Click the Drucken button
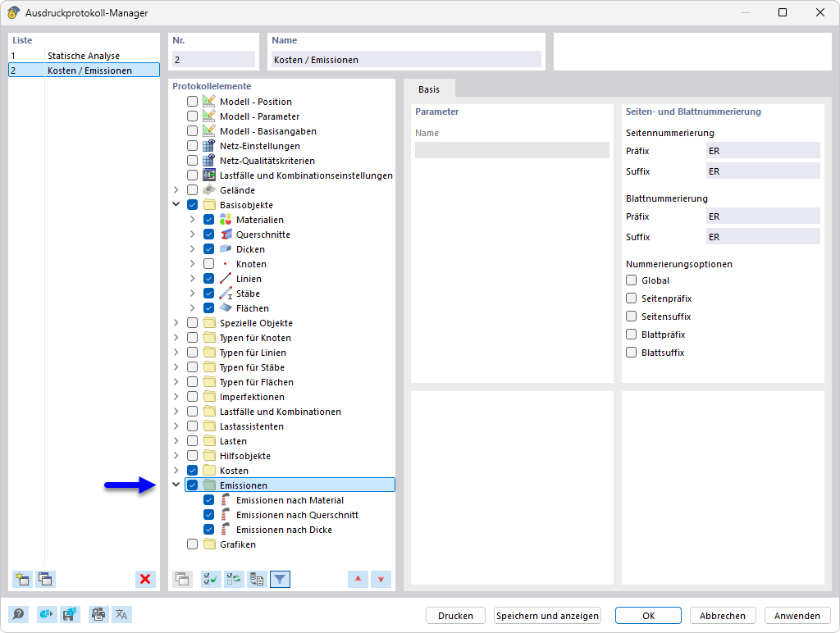The height and width of the screenshot is (633, 840). [455, 615]
